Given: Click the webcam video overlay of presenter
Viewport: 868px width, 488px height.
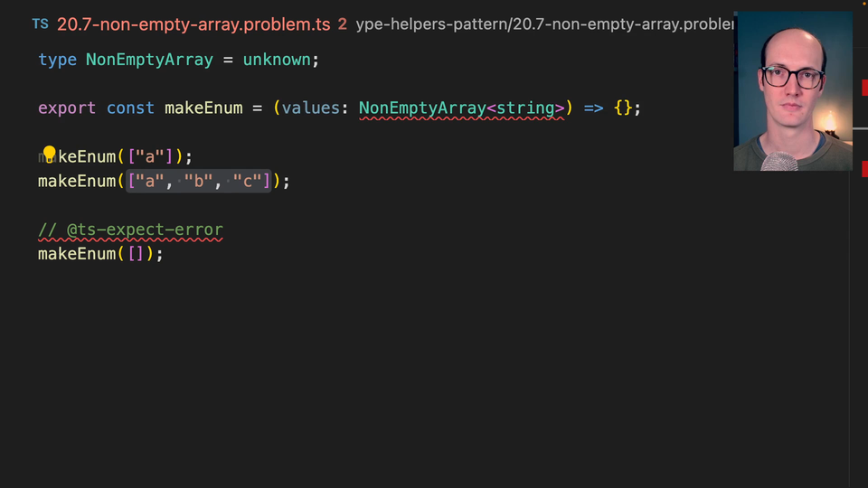Looking at the screenshot, I should click(x=792, y=90).
